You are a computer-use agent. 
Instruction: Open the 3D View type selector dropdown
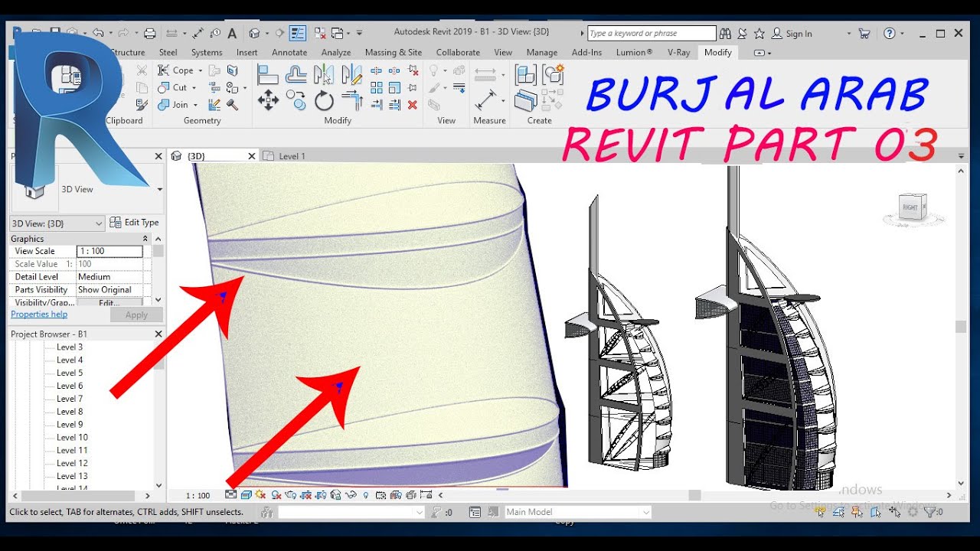(159, 189)
